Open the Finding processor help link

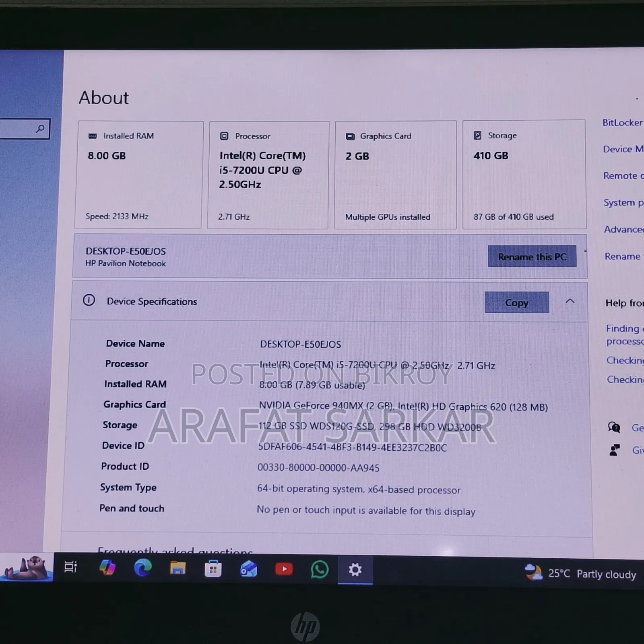pos(625,335)
